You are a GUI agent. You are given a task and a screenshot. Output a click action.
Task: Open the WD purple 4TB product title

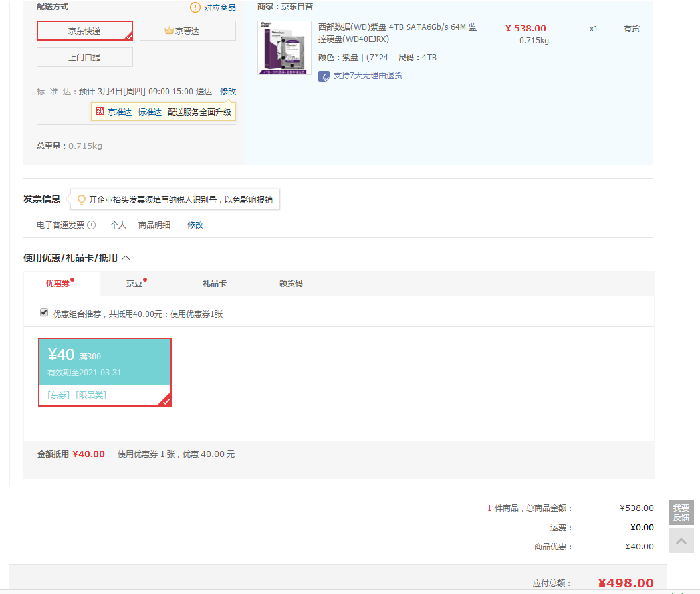pos(398,33)
